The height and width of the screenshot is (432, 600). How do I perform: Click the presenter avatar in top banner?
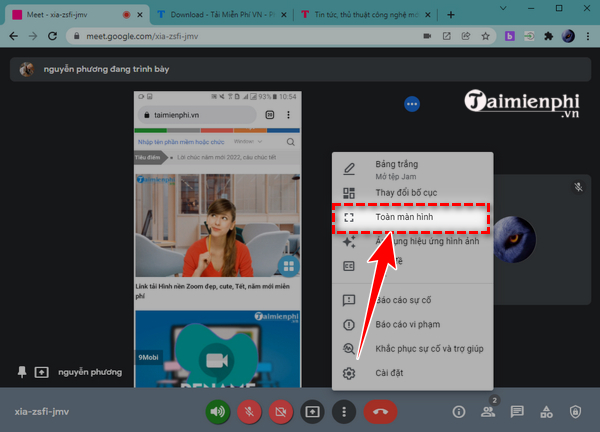(27, 69)
